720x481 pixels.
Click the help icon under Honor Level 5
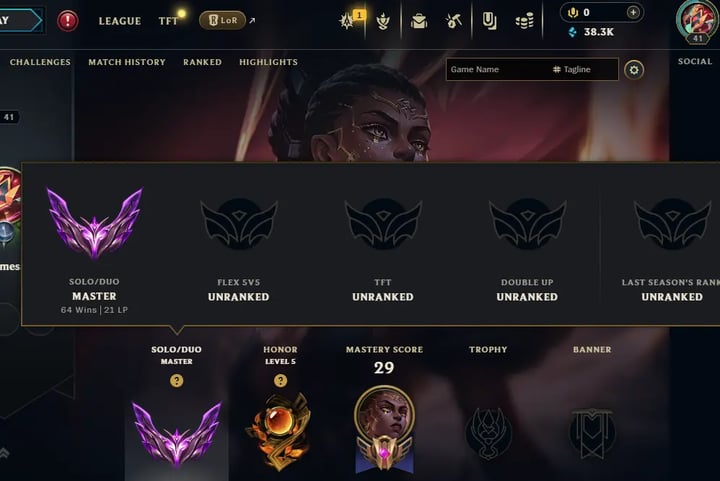click(x=281, y=380)
